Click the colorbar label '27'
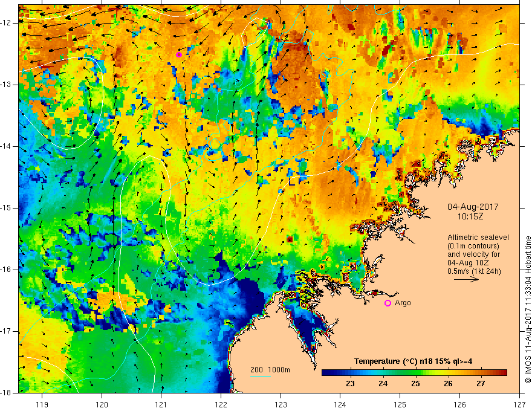The image size is (532, 411). coord(481,384)
